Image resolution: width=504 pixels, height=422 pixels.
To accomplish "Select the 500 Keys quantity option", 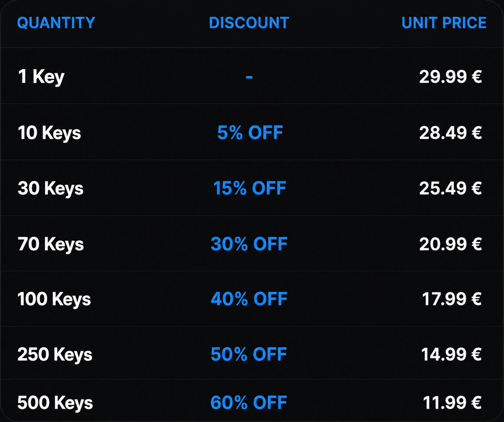I will pos(55,403).
